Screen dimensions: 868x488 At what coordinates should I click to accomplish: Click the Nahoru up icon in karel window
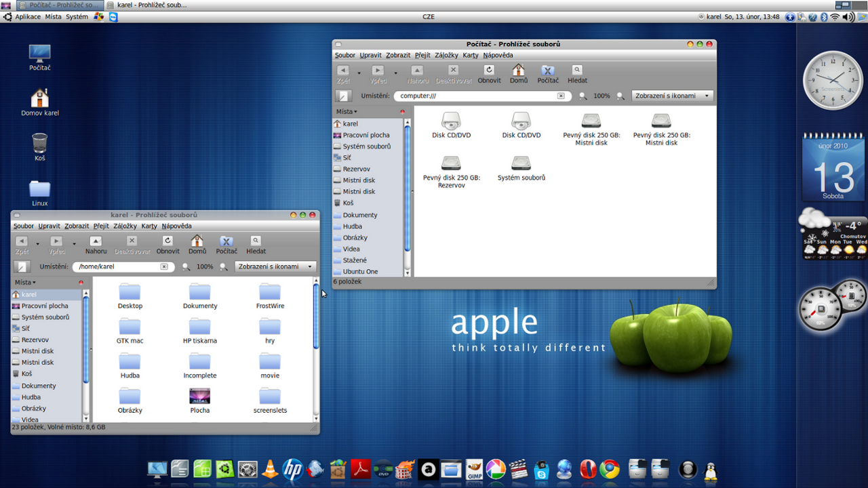pyautogui.click(x=96, y=241)
